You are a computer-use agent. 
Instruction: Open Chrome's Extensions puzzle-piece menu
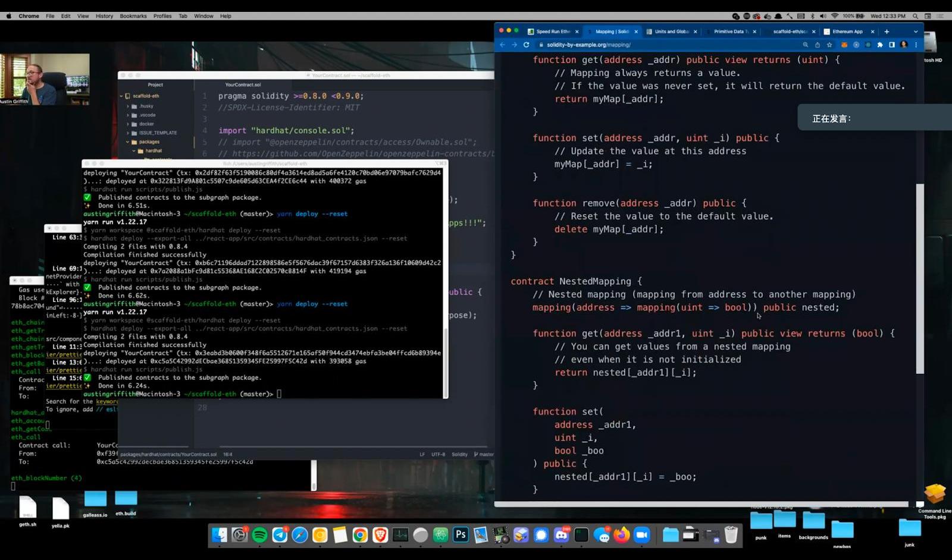click(x=880, y=45)
